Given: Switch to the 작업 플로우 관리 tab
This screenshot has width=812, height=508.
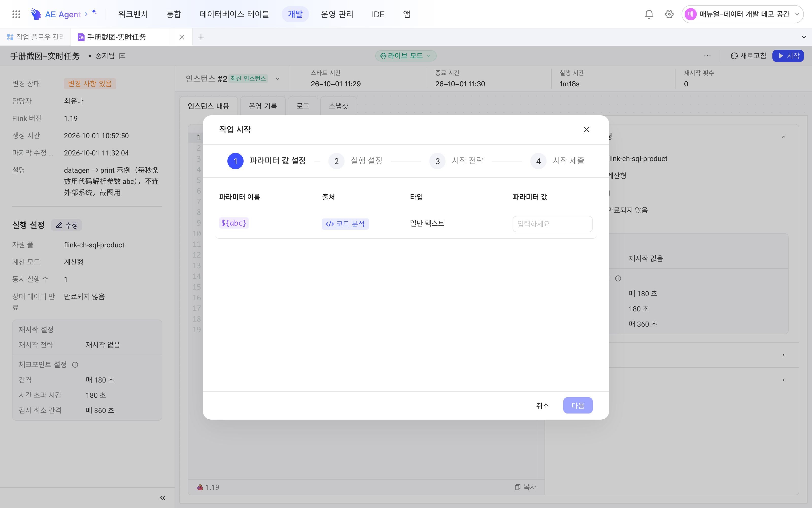Looking at the screenshot, I should click(x=35, y=37).
